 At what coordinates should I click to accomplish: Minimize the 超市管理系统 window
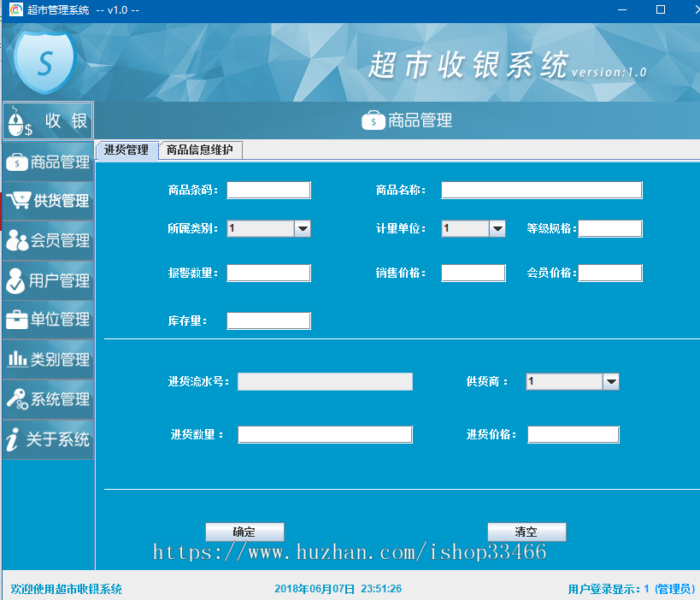[x=622, y=9]
